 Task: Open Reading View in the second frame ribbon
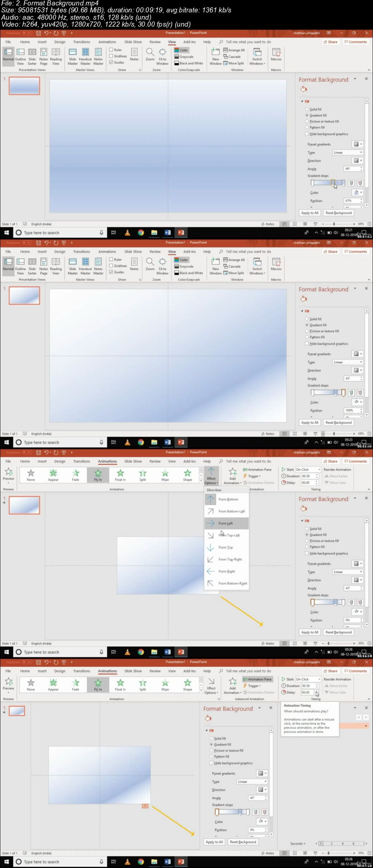pyautogui.click(x=56, y=266)
